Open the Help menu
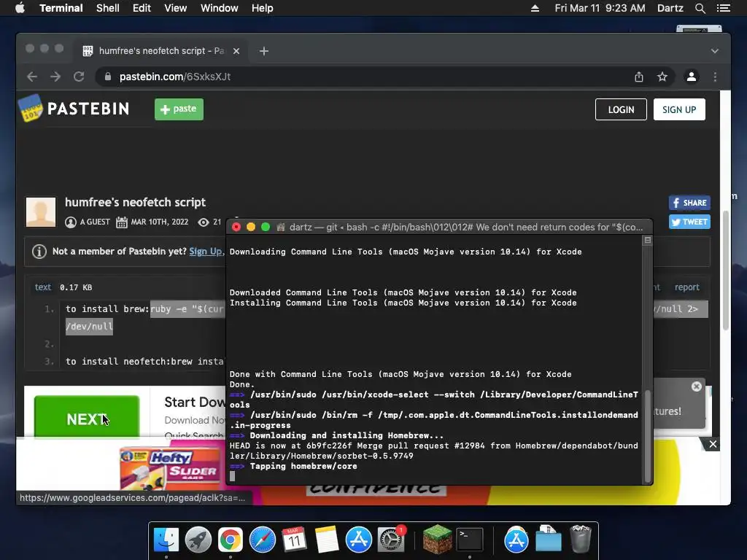Viewport: 747px width, 560px height. tap(262, 8)
